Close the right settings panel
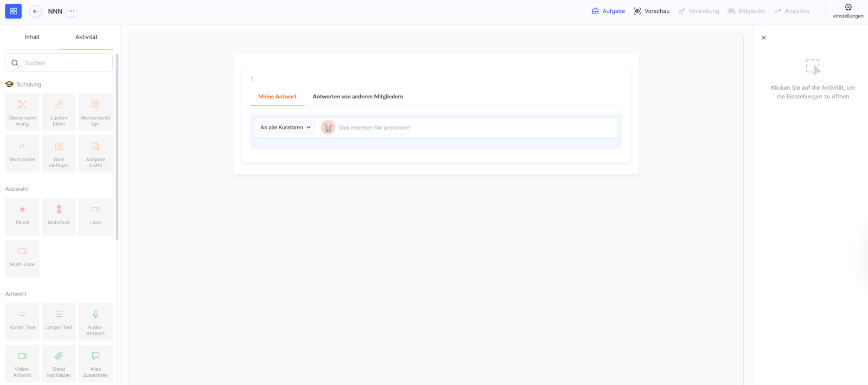The height and width of the screenshot is (385, 868). [764, 38]
